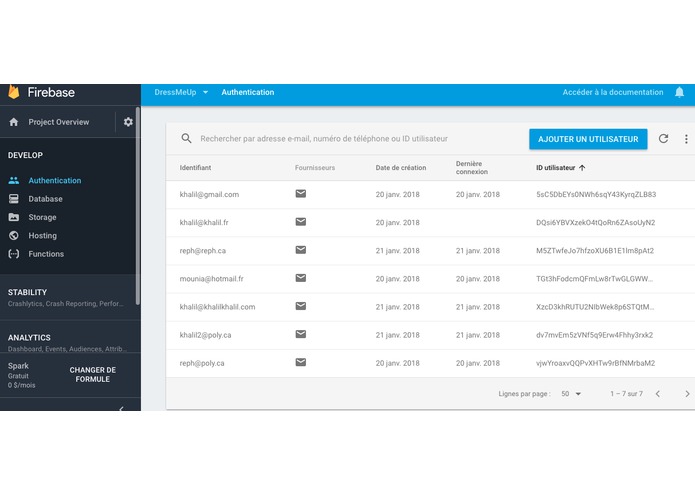Viewport: 695px width, 494px height.
Task: Click the search magnifier icon
Action: click(x=187, y=139)
